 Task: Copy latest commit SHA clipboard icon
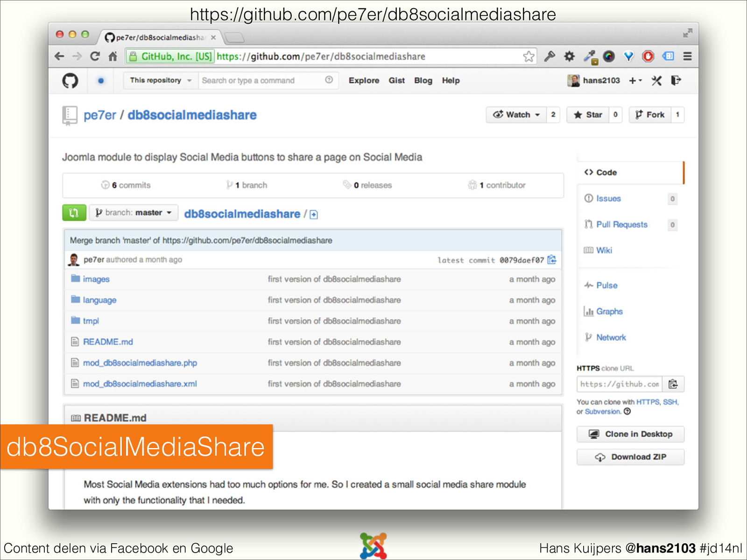click(x=552, y=259)
